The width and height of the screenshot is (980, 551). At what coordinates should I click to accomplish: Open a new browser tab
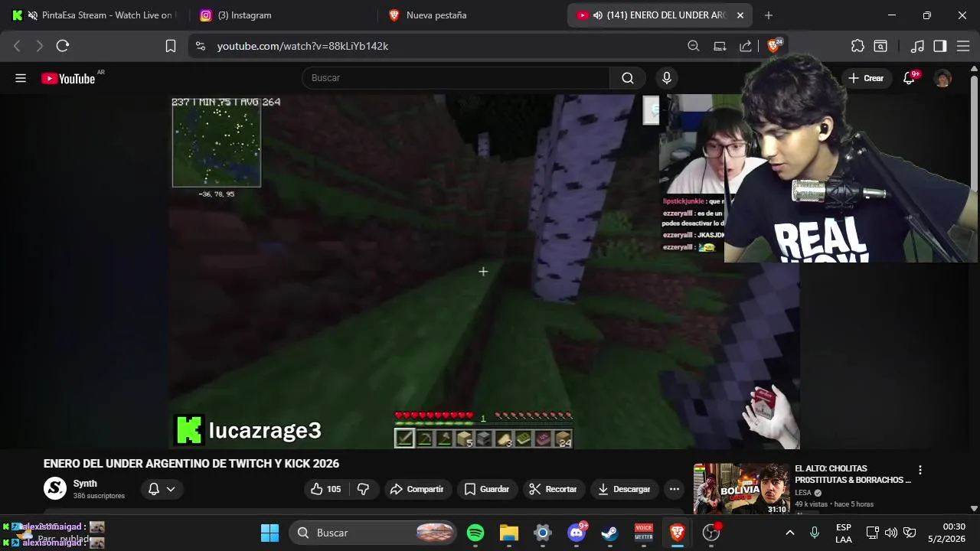[769, 15]
